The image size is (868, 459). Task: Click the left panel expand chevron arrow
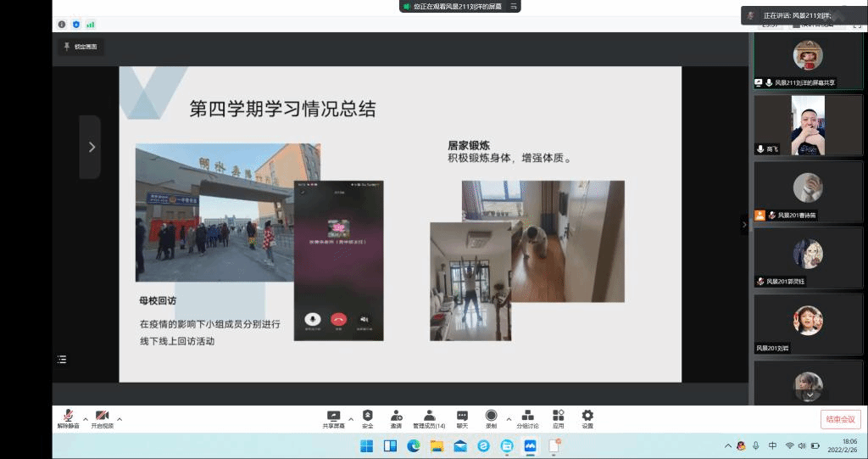click(x=91, y=147)
